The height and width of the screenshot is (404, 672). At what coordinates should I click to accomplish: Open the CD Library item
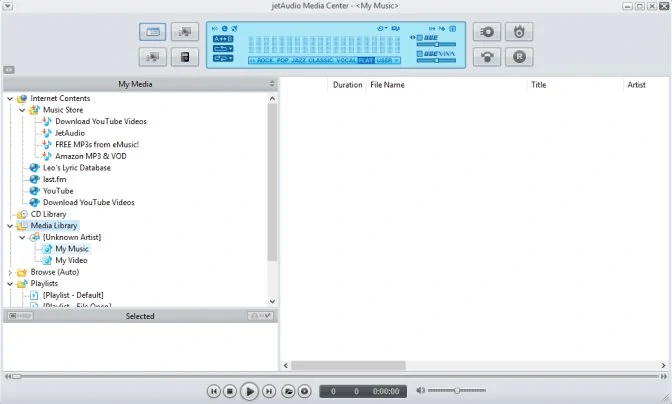click(x=48, y=214)
